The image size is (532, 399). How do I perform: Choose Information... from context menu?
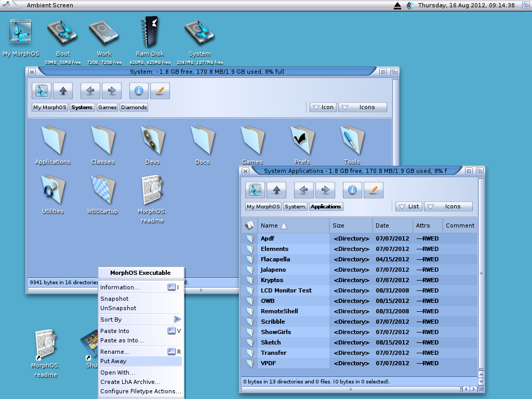[x=140, y=287]
